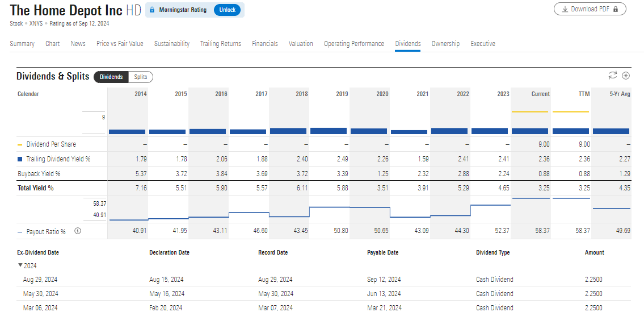The image size is (644, 312).
Task: Click the Payable Date column header
Action: [x=383, y=252]
